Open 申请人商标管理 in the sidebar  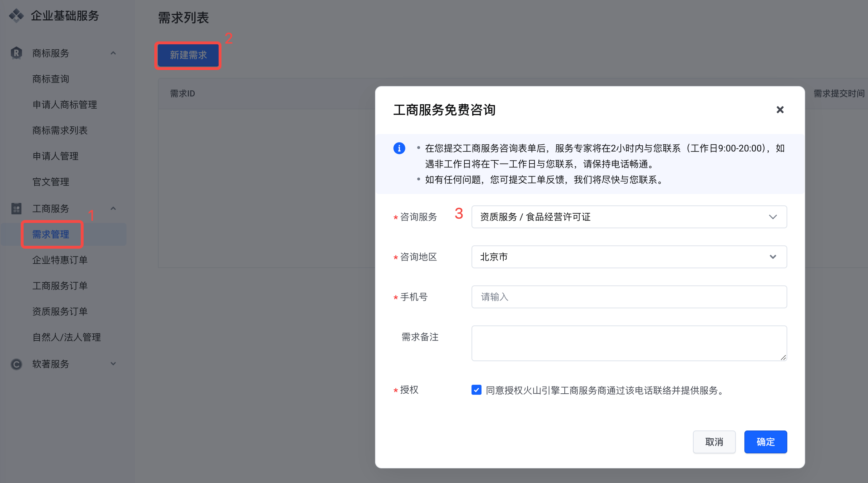(65, 105)
